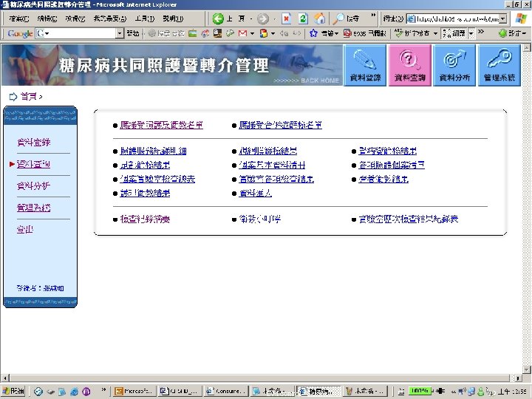Open the translate toolbar dropdown arrow
Image resolution: width=532 pixels, height=399 pixels.
click(471, 33)
